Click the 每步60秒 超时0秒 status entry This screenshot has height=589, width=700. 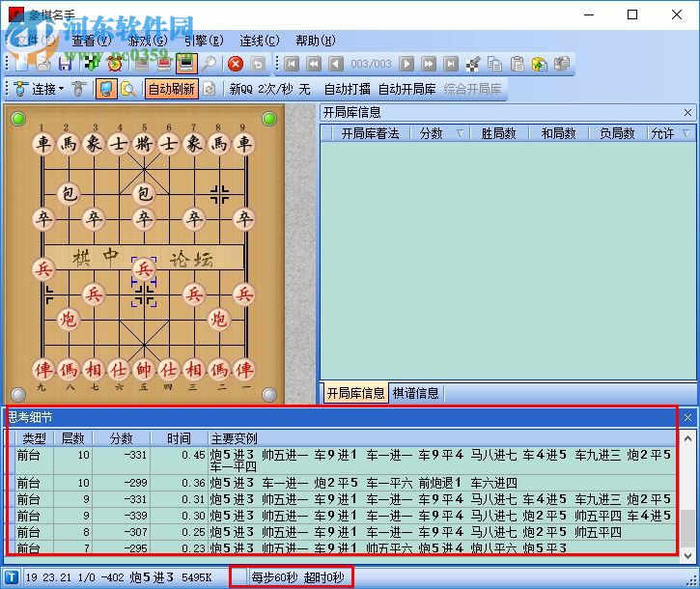(297, 577)
